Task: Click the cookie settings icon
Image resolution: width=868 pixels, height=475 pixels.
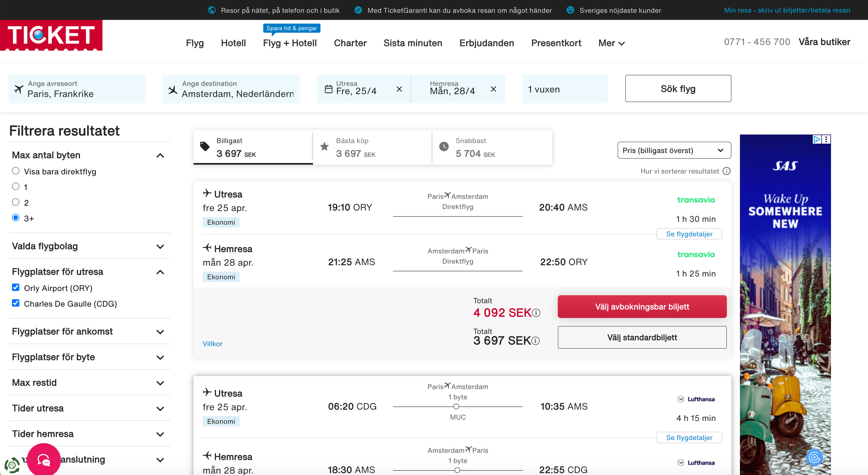Action: pos(12,465)
